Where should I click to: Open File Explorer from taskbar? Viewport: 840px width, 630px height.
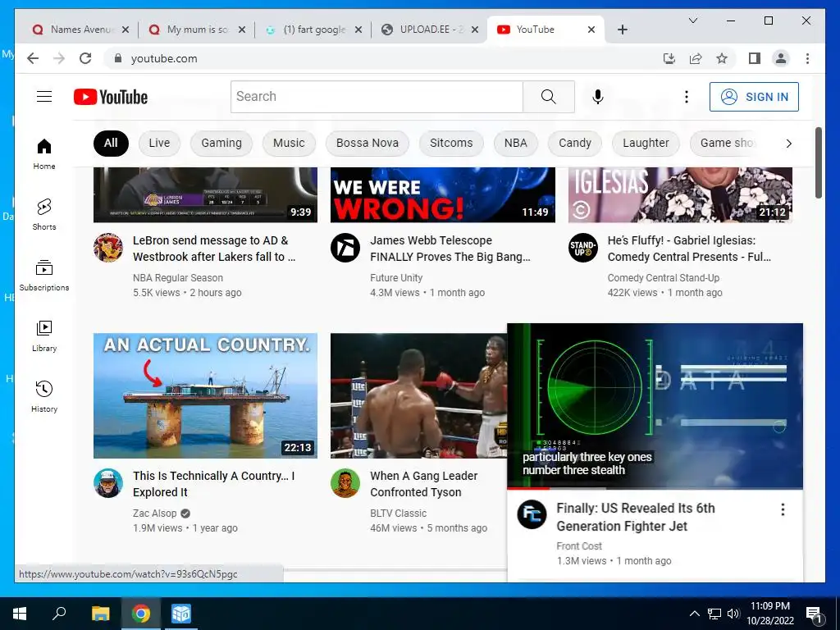pyautogui.click(x=100, y=614)
